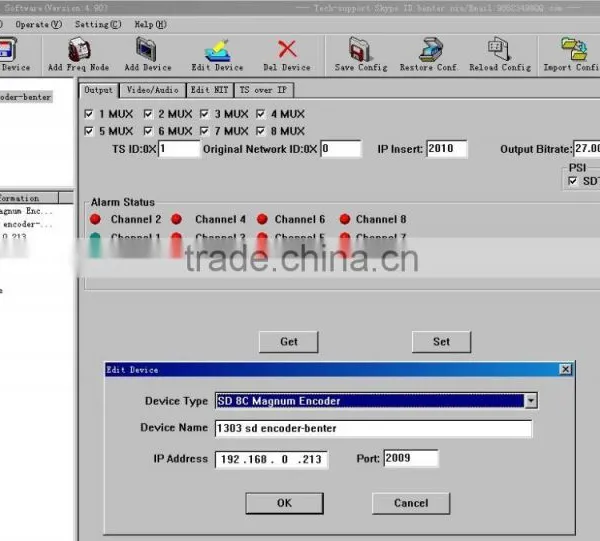
Task: Click the Reload Config toolbar icon
Action: [499, 49]
